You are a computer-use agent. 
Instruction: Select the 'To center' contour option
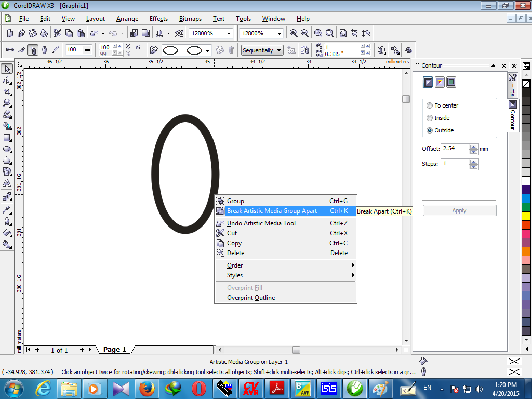pyautogui.click(x=430, y=105)
